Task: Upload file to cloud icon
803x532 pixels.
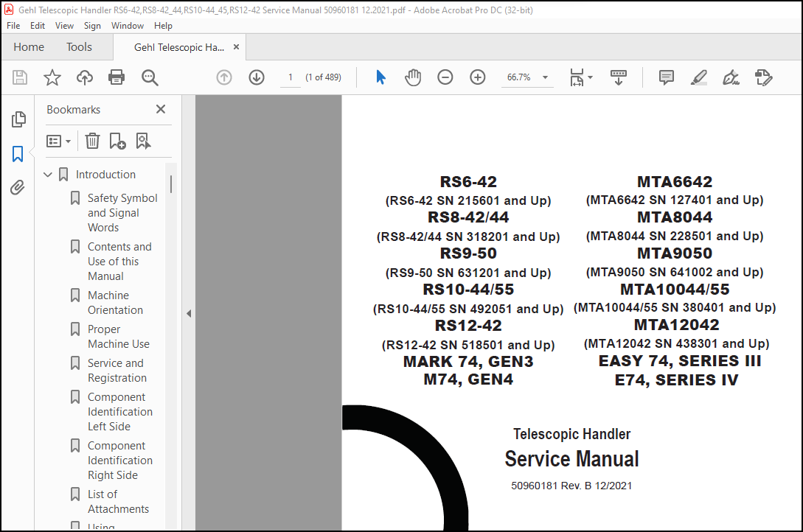Action: click(x=85, y=77)
